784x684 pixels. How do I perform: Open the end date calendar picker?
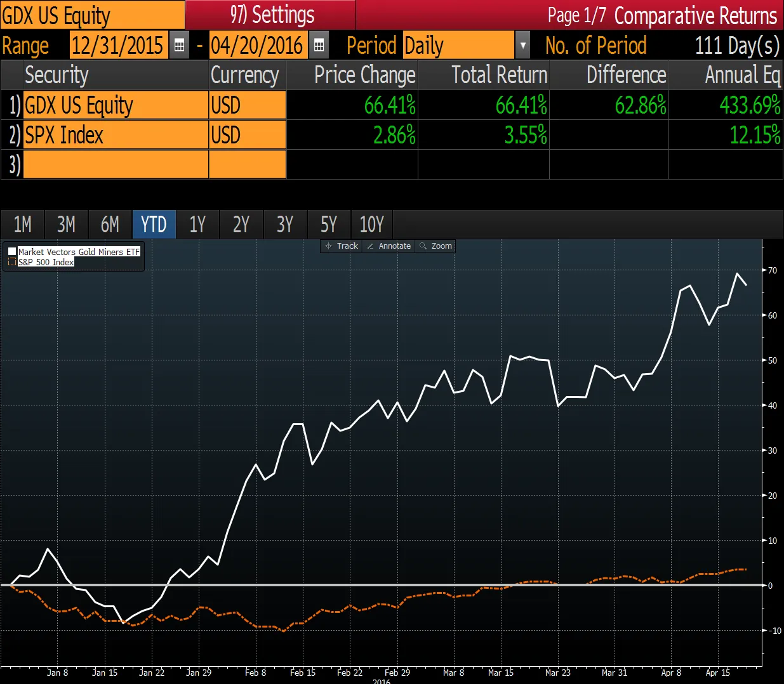[x=319, y=45]
